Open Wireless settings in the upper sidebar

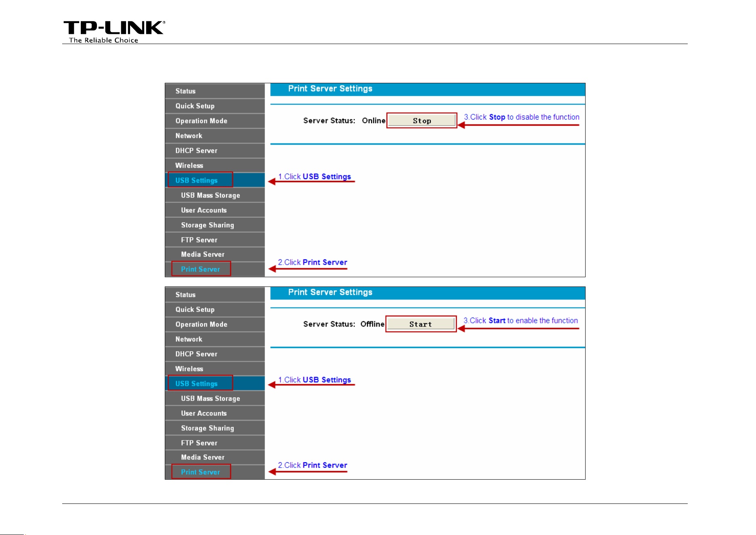pos(215,165)
